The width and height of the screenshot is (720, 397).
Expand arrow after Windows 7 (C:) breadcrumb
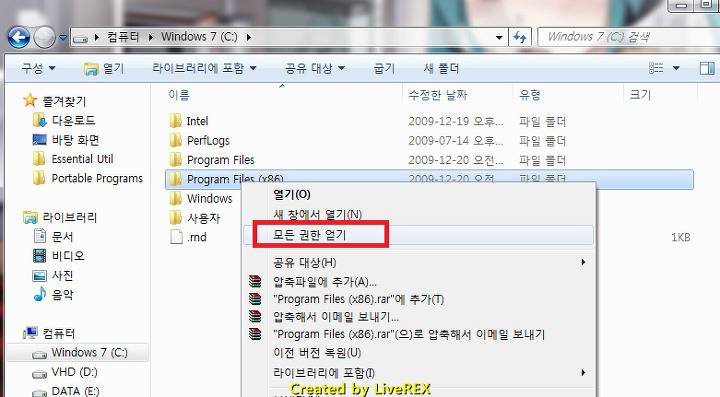tap(248, 37)
